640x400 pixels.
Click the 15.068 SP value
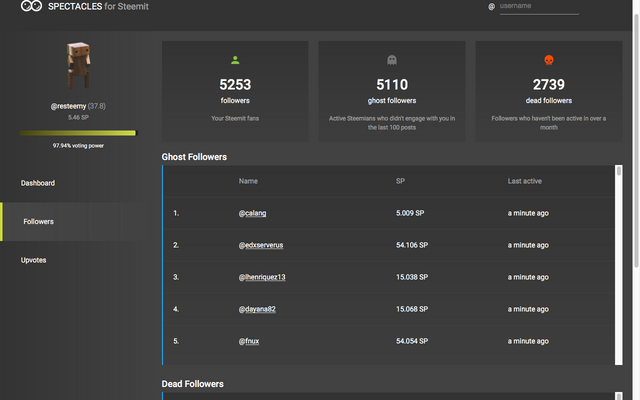(x=412, y=309)
